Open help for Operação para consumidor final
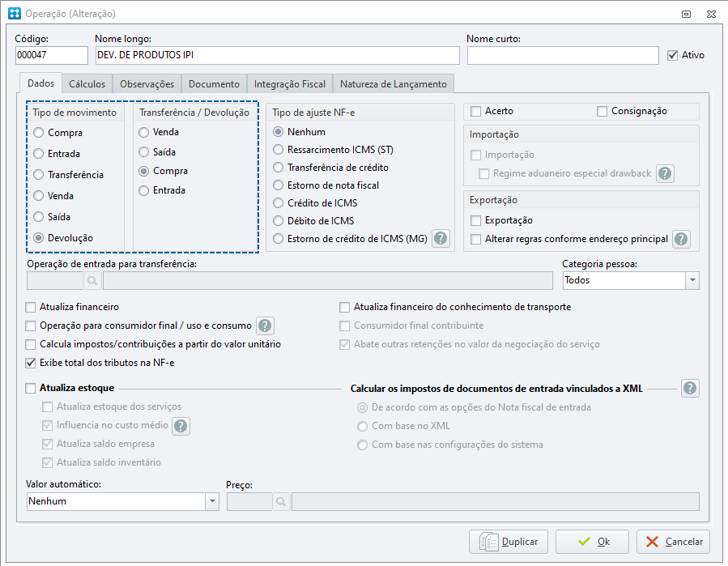Image resolution: width=728 pixels, height=566 pixels. tap(265, 326)
